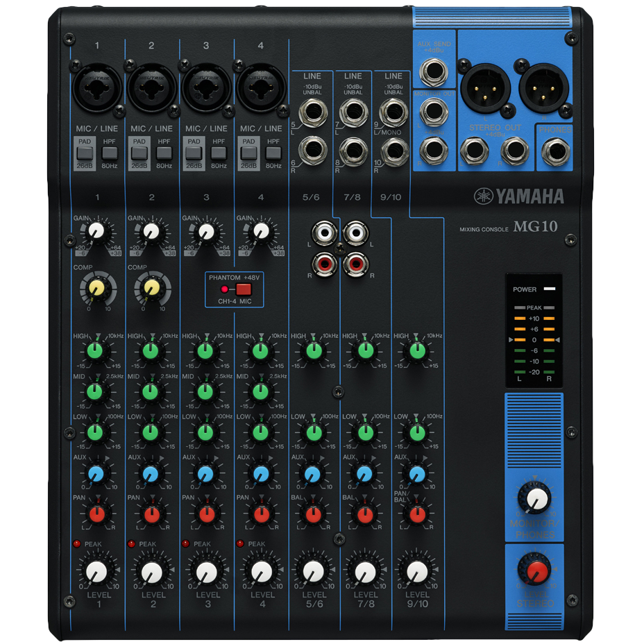Toggle the HPF 80Hz switch on channel 1
The width and height of the screenshot is (644, 644).
coord(110,153)
